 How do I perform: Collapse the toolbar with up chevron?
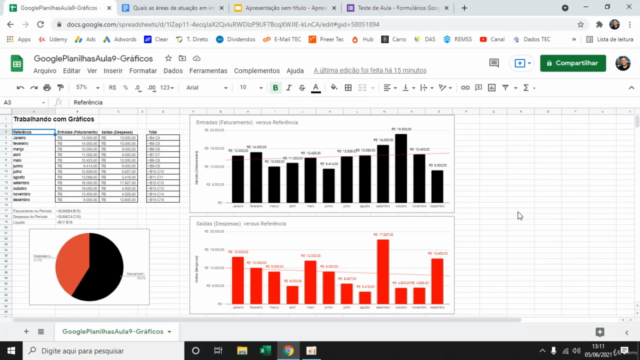pos(631,88)
